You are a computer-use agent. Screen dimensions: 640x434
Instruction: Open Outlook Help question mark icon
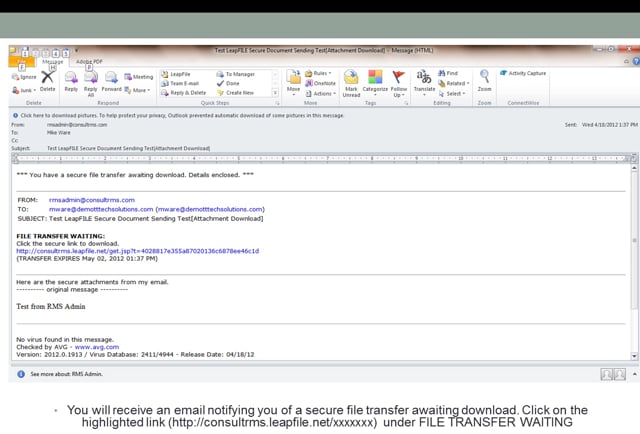[x=636, y=61]
